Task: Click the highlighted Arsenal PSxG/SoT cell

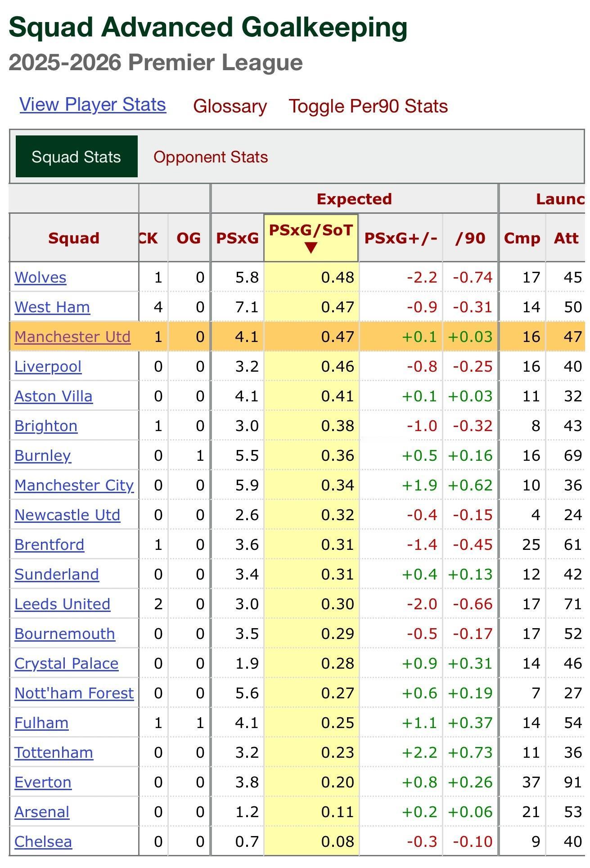Action: click(x=311, y=812)
